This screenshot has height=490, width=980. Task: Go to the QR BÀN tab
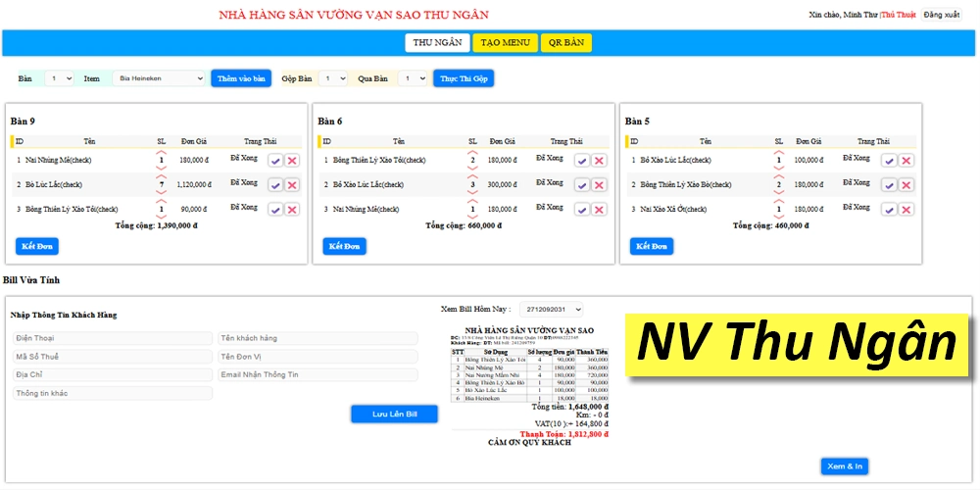point(566,42)
